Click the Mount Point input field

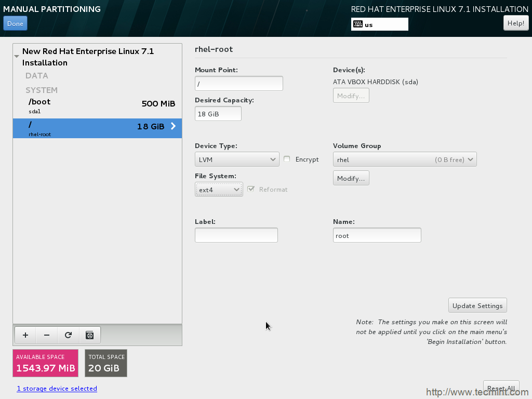[x=238, y=84]
